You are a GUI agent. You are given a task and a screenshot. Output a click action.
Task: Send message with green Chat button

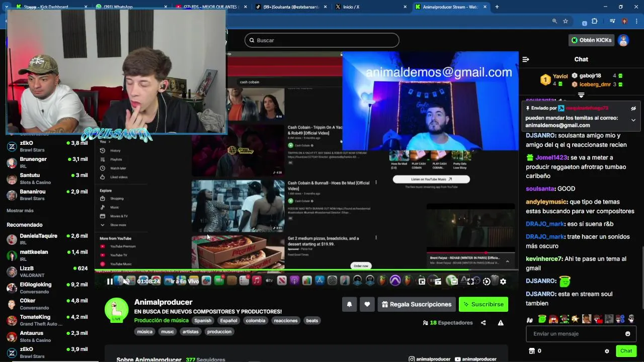coord(626,351)
